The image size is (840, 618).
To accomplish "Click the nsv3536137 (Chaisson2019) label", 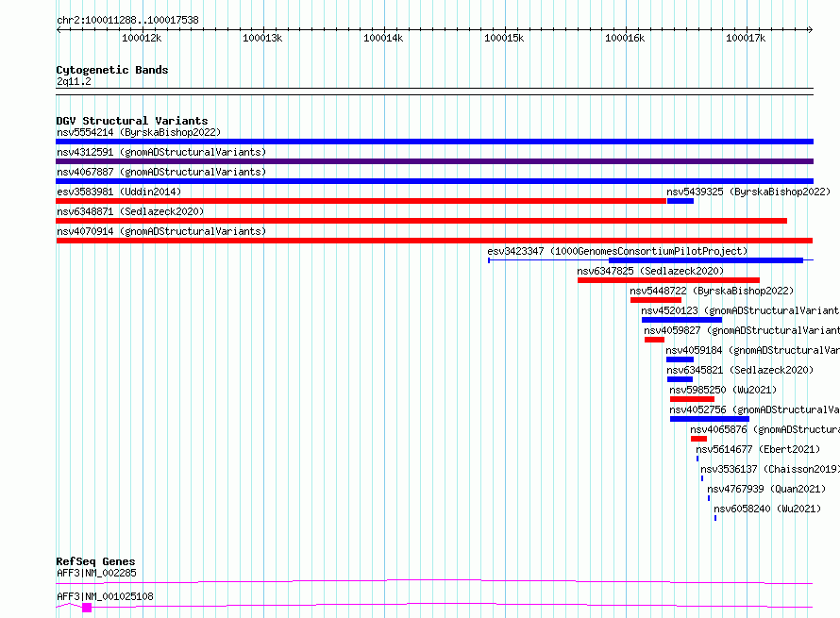I will (x=770, y=469).
